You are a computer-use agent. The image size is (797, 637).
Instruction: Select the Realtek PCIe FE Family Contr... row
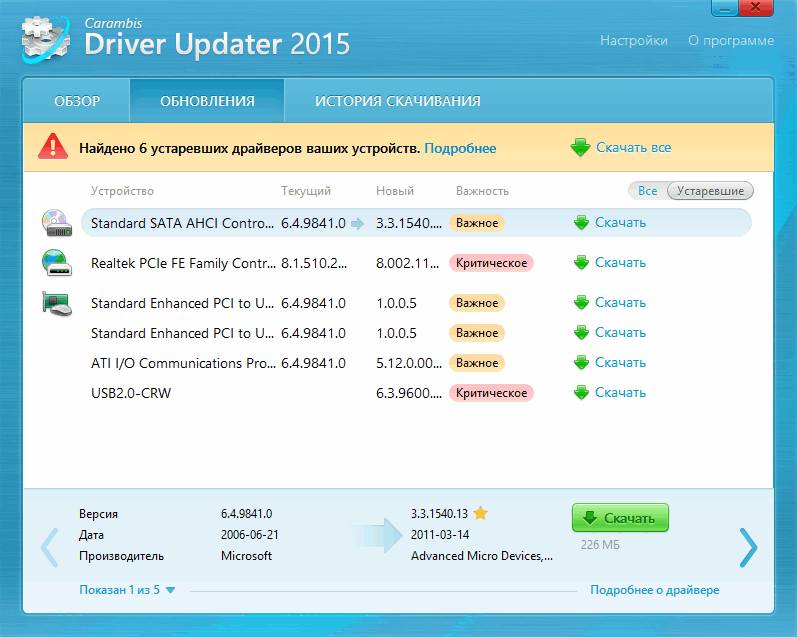[x=416, y=263]
